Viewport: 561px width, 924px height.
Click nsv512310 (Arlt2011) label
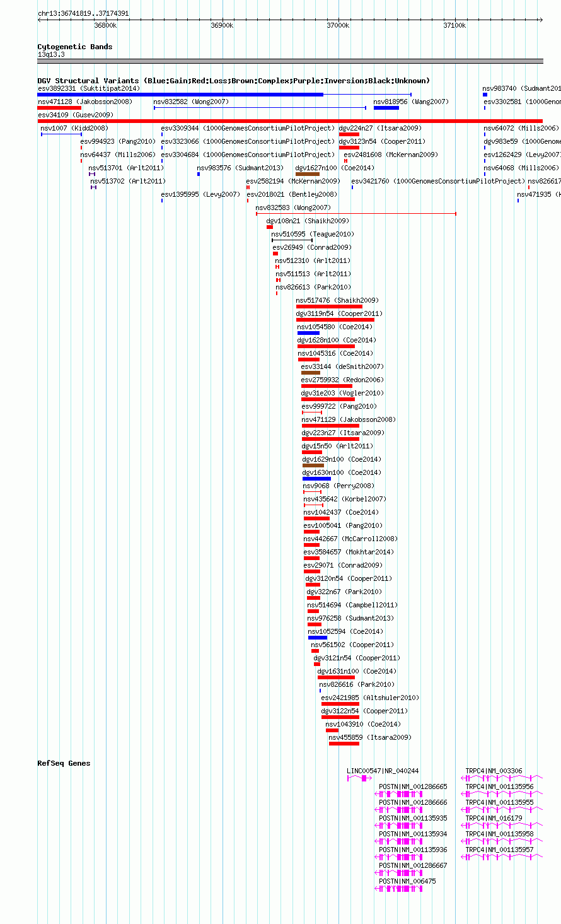coord(313,261)
